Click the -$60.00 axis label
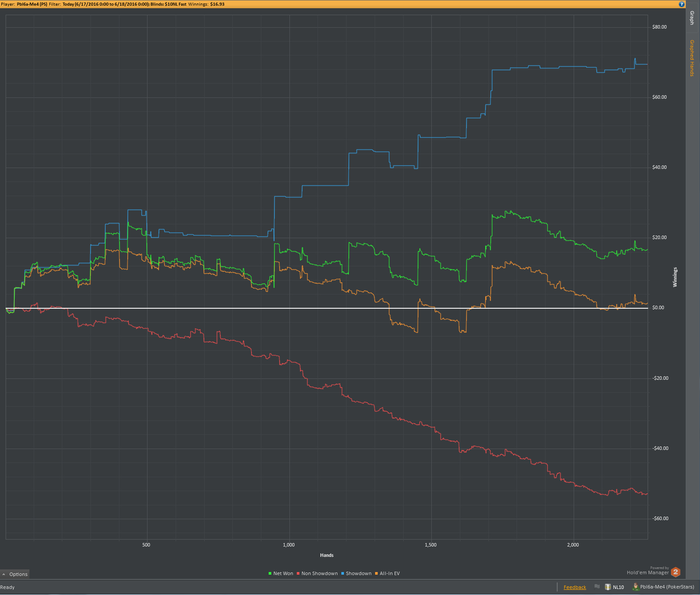700x595 pixels. [x=660, y=518]
